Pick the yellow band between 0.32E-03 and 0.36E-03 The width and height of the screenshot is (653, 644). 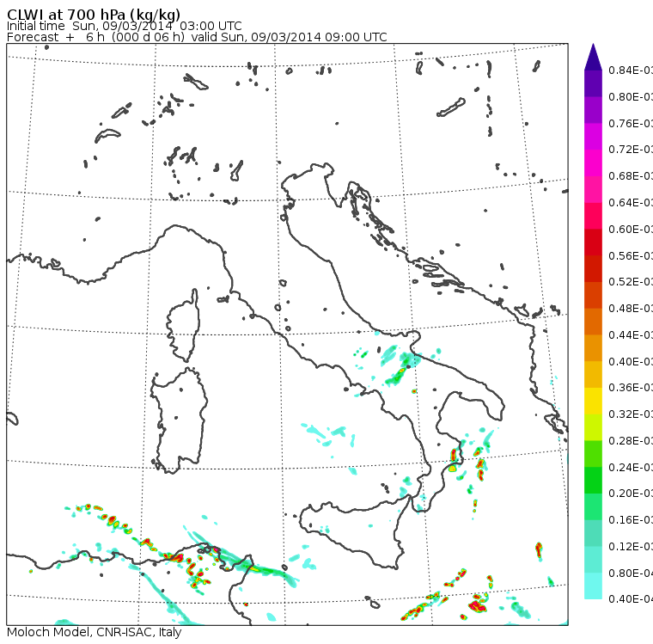click(593, 401)
